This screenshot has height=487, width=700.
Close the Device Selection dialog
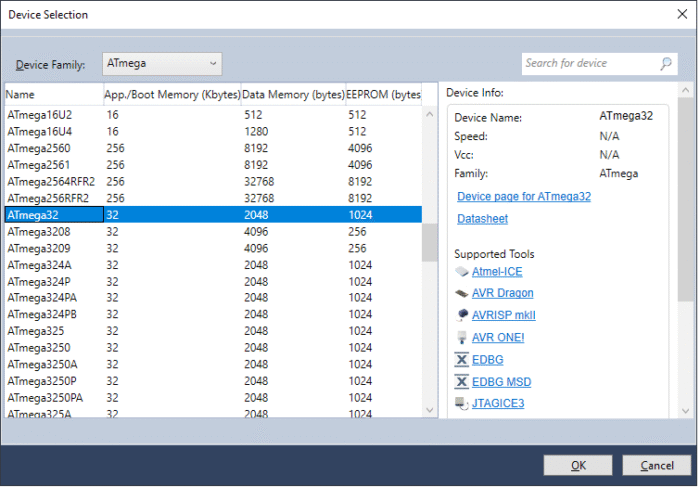(x=682, y=14)
